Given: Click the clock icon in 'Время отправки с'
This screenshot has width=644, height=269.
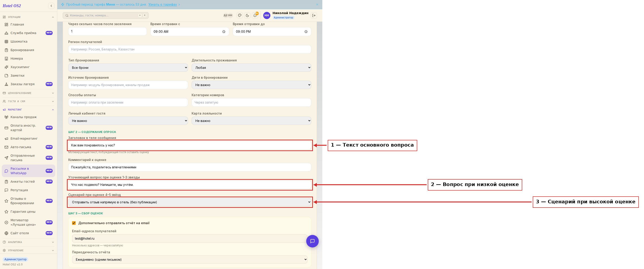Looking at the screenshot, I should tap(224, 32).
